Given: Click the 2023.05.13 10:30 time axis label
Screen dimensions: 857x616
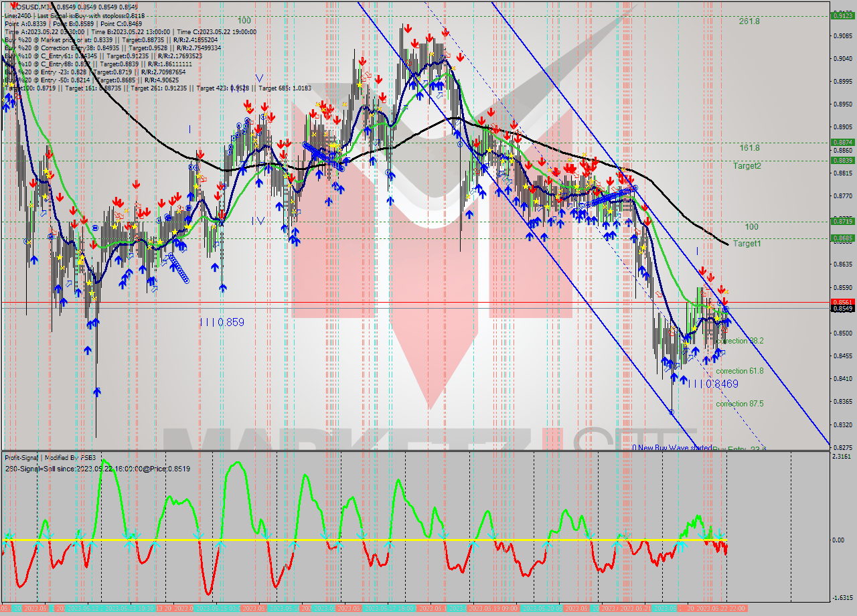Looking at the screenshot, I should [x=129, y=608].
